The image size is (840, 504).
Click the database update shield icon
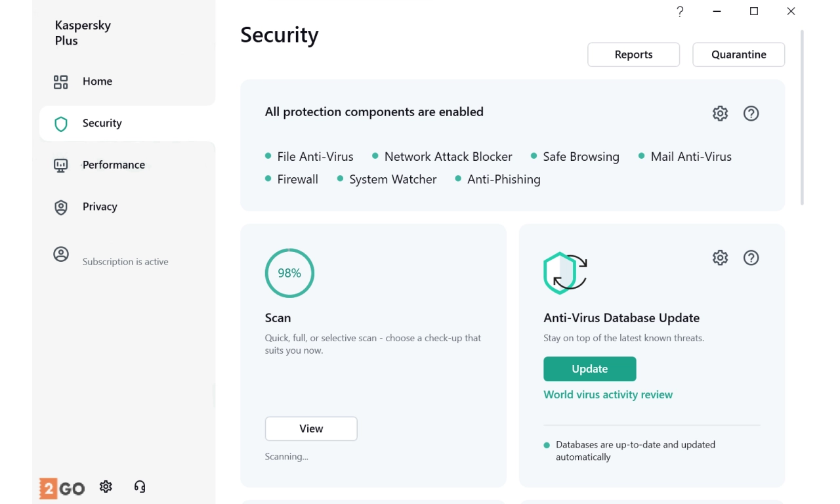coord(564,273)
